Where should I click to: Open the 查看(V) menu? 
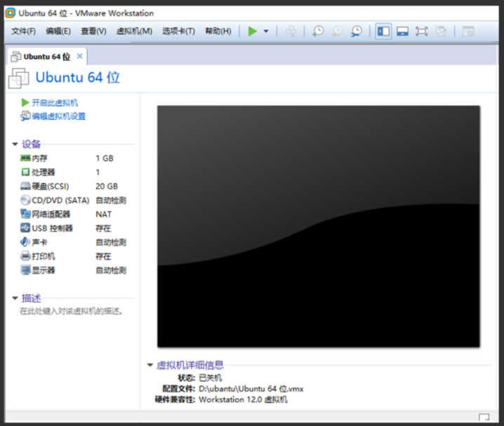(x=93, y=31)
